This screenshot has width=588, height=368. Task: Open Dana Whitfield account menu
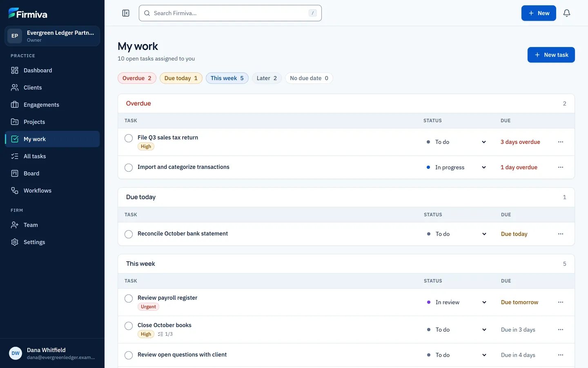pos(52,353)
